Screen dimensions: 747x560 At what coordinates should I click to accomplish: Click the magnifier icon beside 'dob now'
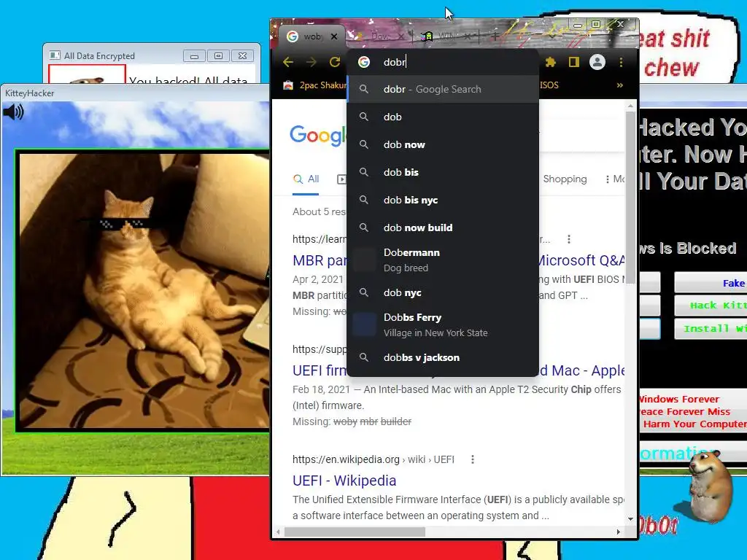[364, 144]
